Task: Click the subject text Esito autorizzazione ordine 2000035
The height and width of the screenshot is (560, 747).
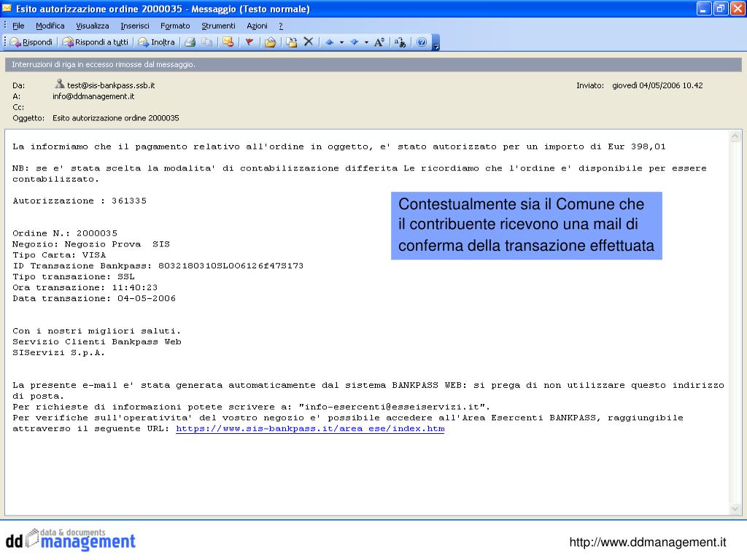Action: point(116,118)
